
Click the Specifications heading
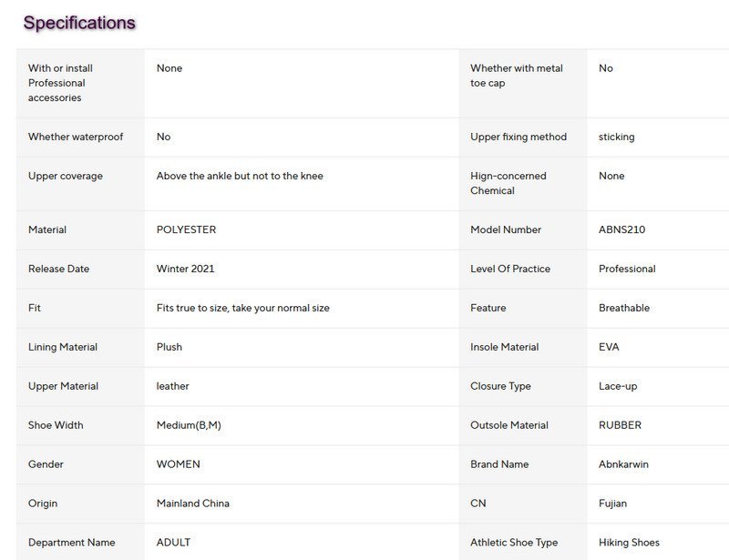(x=79, y=23)
